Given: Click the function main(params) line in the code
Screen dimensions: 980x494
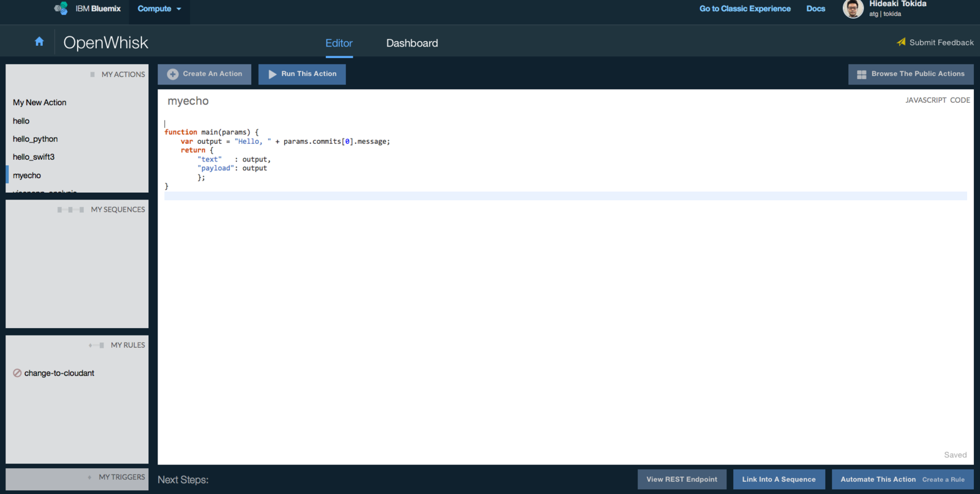Looking at the screenshot, I should [x=211, y=132].
